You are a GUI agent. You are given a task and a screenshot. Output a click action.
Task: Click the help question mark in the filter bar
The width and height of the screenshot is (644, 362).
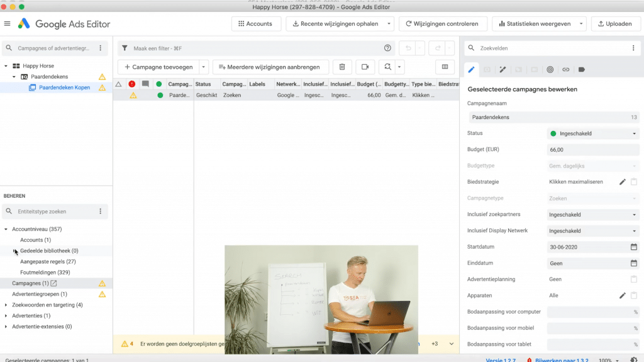point(387,48)
